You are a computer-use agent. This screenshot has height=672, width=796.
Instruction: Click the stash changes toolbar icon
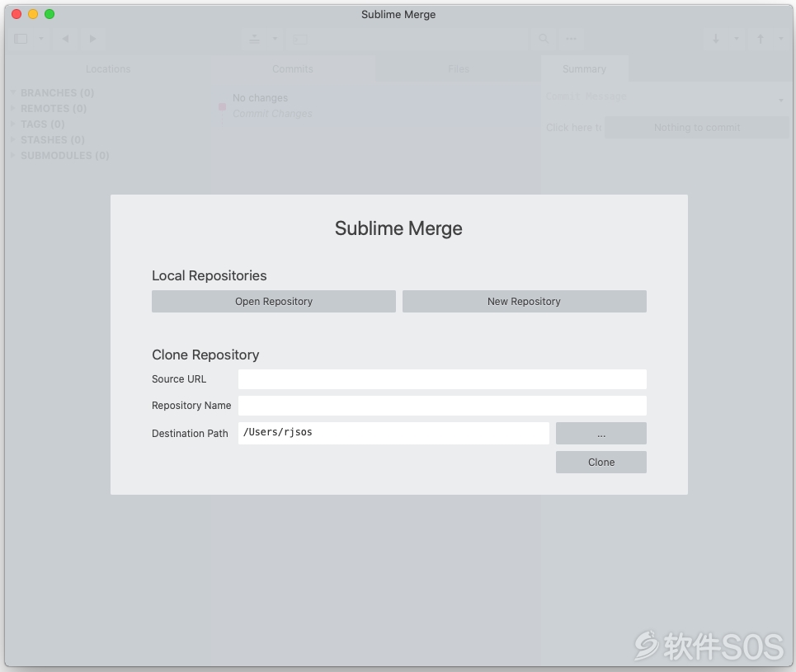click(x=254, y=39)
